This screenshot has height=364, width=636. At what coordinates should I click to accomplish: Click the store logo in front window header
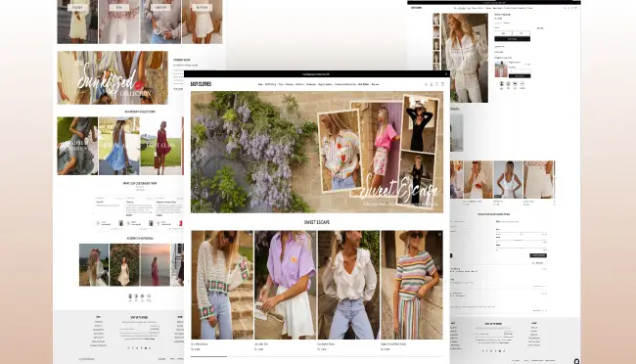click(x=201, y=84)
